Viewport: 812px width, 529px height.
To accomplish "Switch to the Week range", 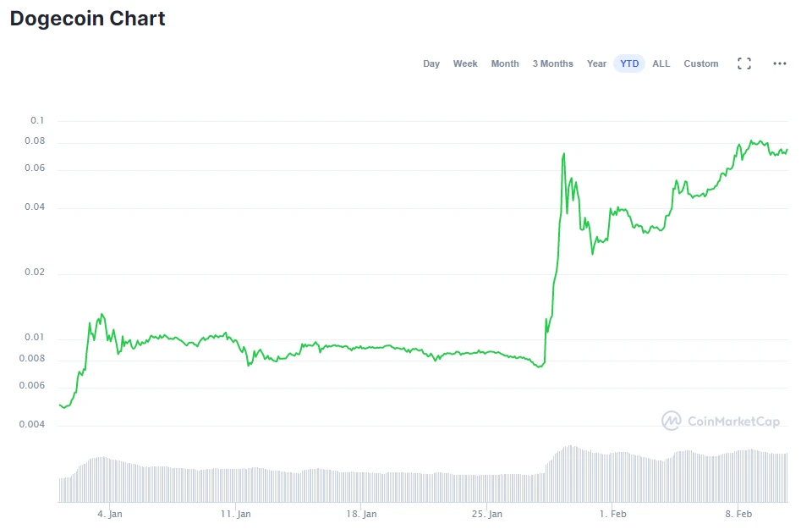I will pos(465,63).
